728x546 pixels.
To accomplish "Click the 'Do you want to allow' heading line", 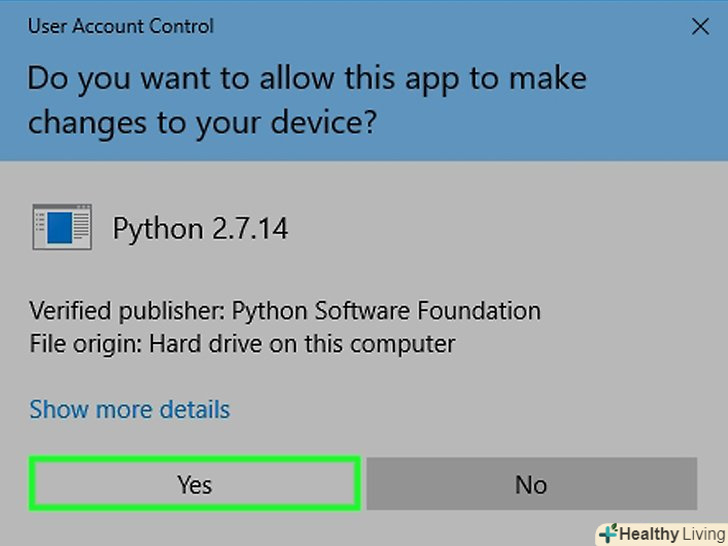I will coord(307,78).
